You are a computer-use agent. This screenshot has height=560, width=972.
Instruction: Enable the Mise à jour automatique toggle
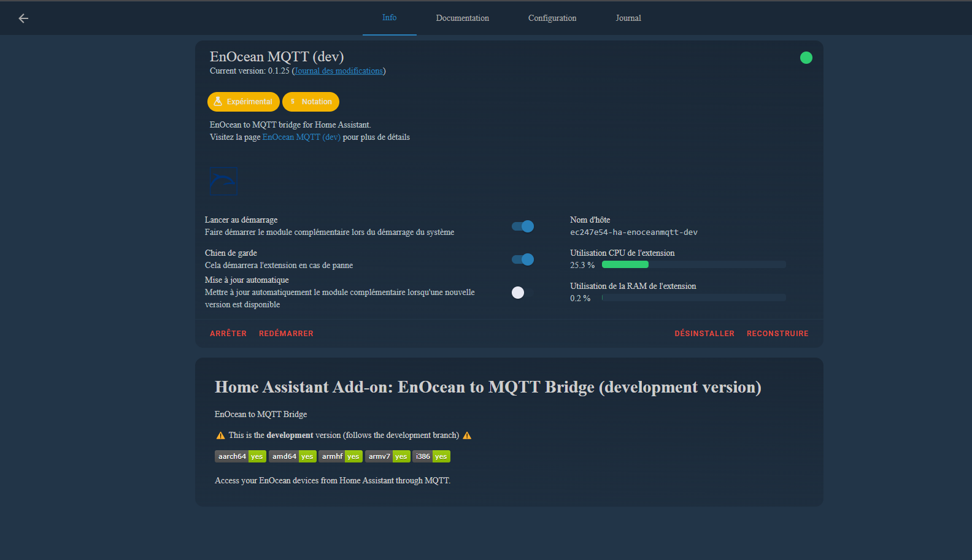523,293
